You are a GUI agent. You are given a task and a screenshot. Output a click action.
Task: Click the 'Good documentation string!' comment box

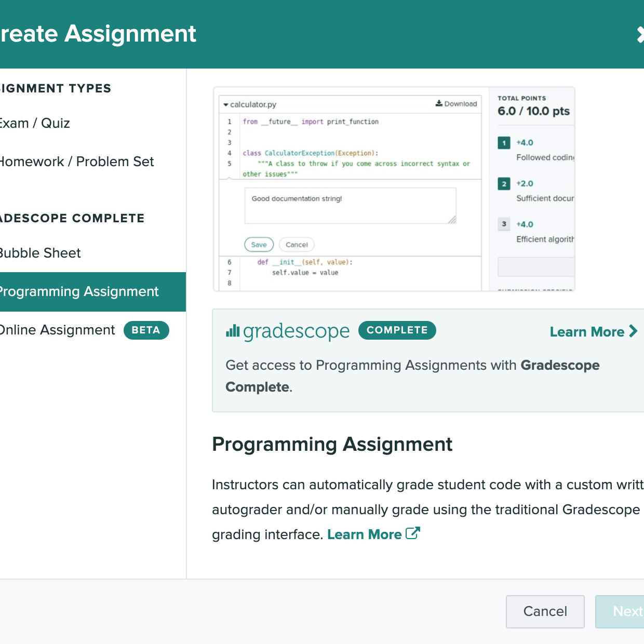click(x=351, y=206)
